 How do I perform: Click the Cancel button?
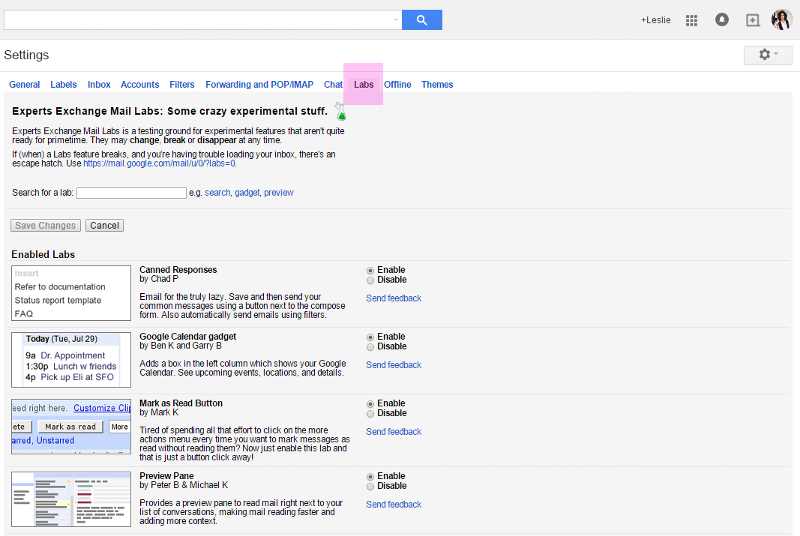[105, 225]
